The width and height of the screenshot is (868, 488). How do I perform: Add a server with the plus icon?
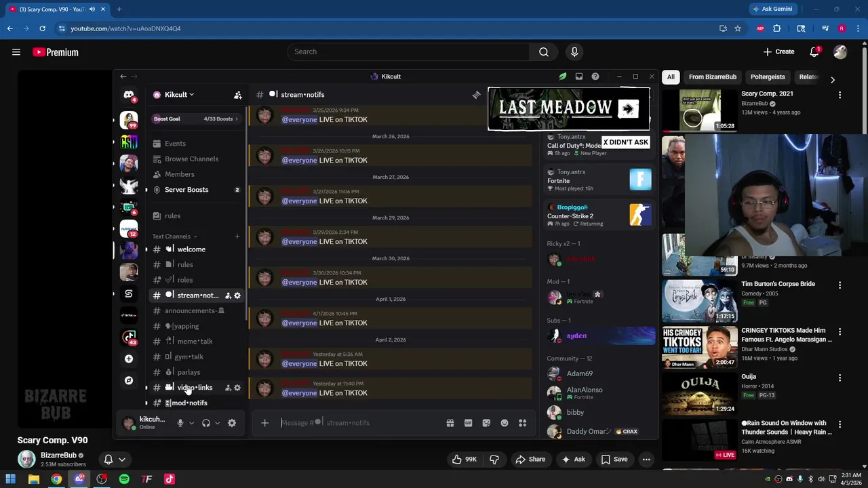129,359
